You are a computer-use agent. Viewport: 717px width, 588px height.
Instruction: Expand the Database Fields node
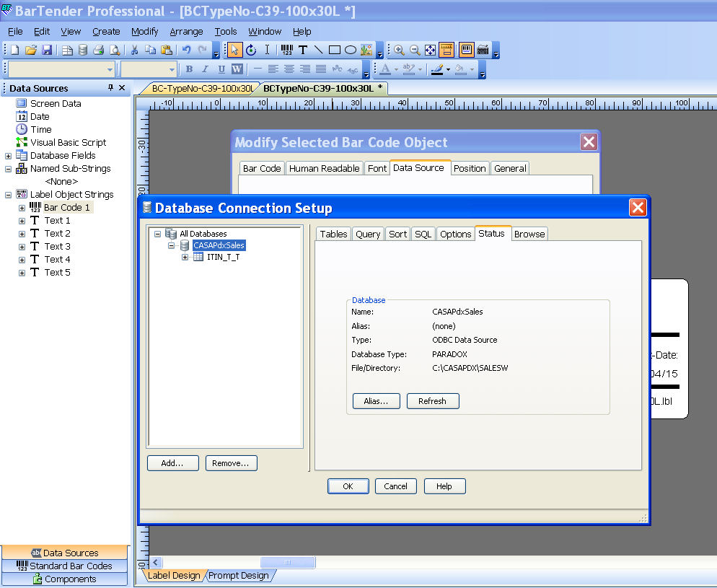[x=8, y=156]
